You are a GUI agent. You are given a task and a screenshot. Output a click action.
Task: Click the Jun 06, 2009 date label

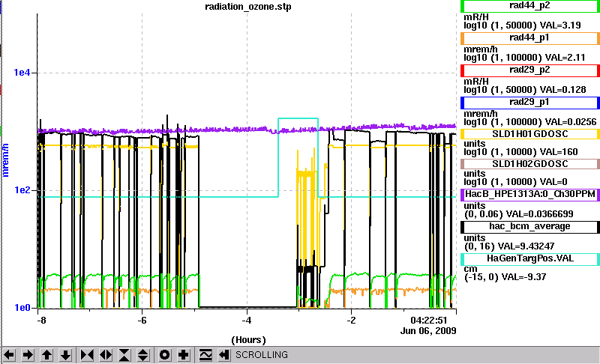pos(428,330)
